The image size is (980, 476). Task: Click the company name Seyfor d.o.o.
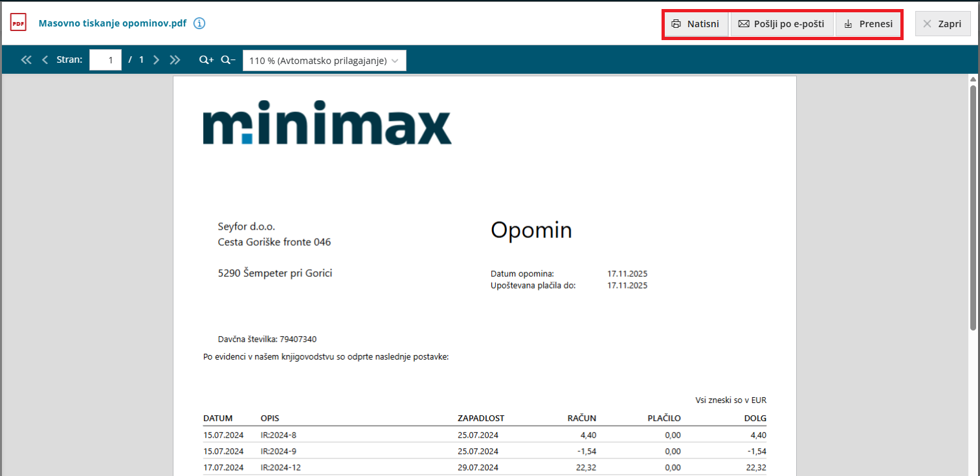click(x=247, y=227)
